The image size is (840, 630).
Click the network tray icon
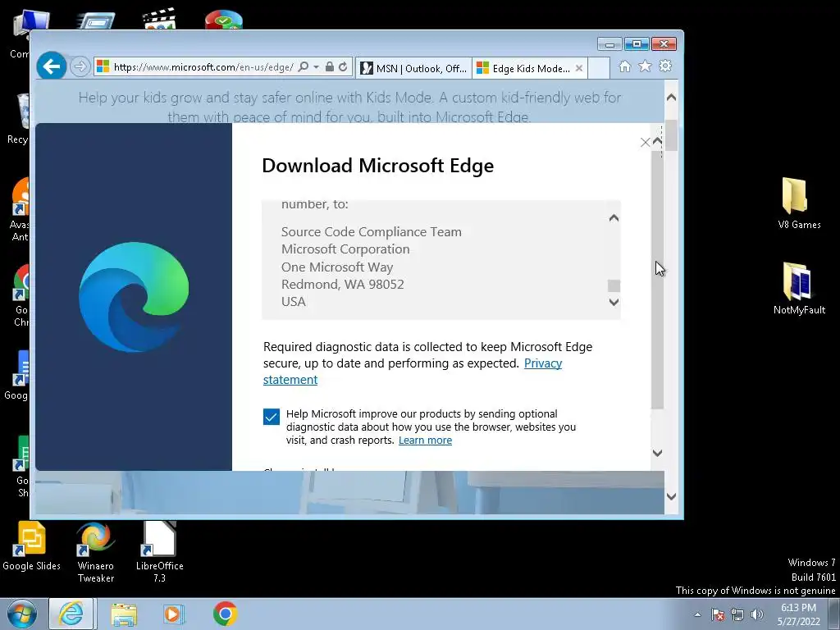click(x=737, y=614)
